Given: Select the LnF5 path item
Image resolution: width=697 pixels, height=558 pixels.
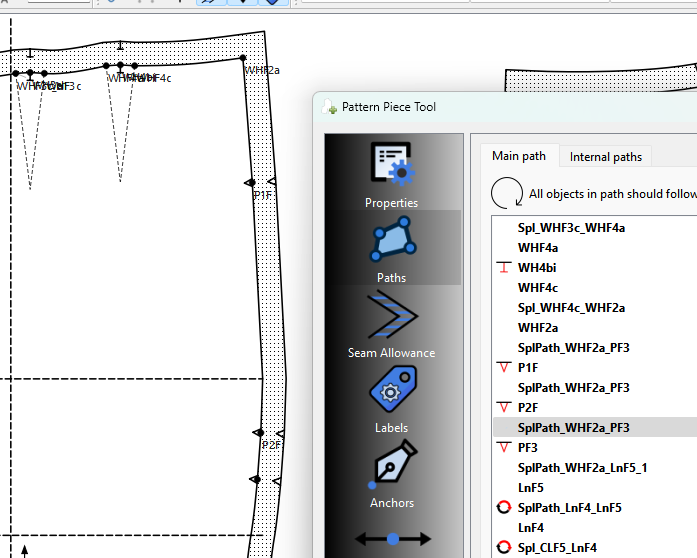Looking at the screenshot, I should [530, 488].
